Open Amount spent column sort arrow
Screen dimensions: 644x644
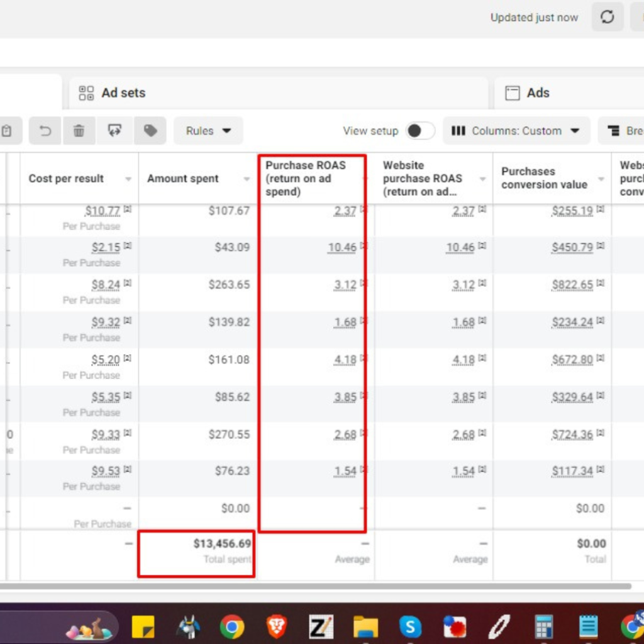click(247, 179)
